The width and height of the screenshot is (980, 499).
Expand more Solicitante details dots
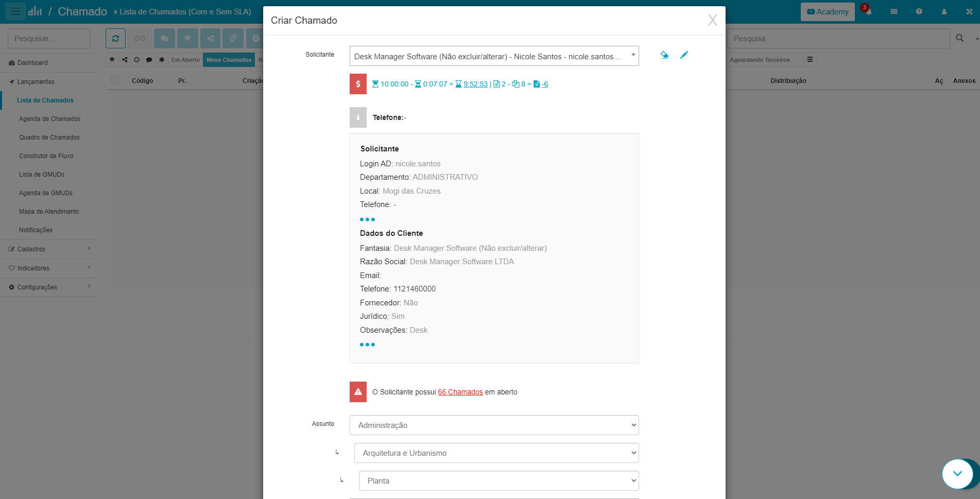(x=367, y=219)
